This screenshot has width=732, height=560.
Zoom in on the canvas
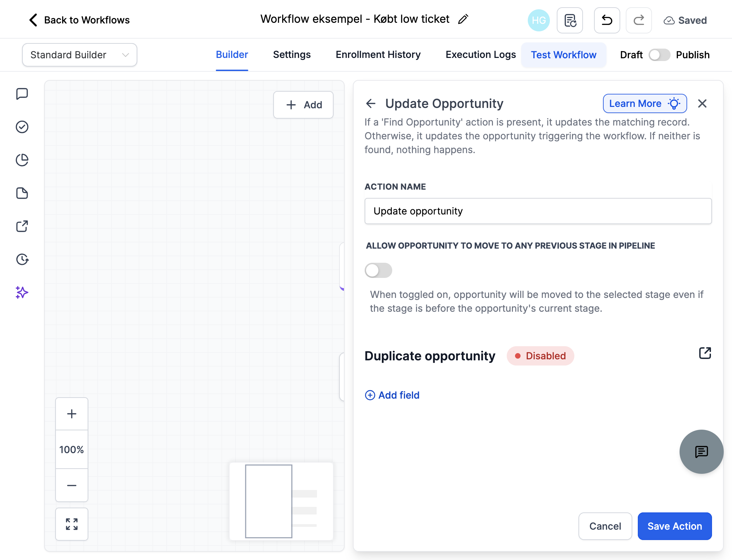pos(72,414)
